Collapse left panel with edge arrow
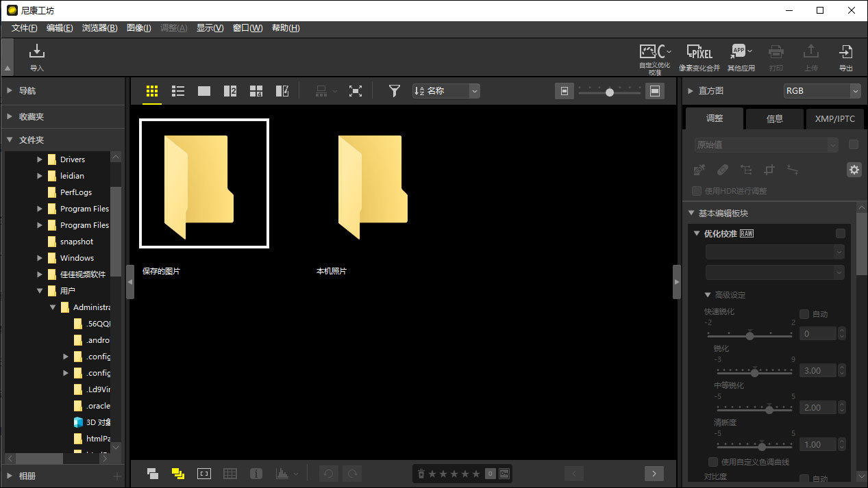The height and width of the screenshot is (488, 868). click(x=130, y=282)
